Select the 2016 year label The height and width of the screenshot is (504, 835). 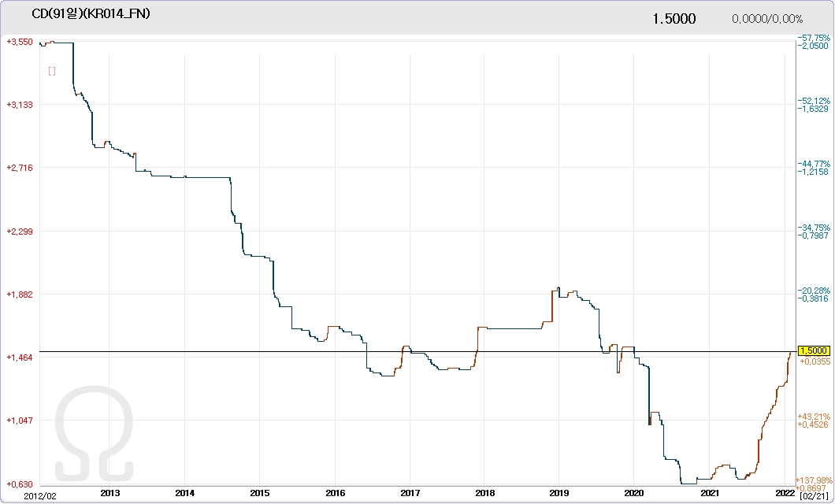pos(335,494)
